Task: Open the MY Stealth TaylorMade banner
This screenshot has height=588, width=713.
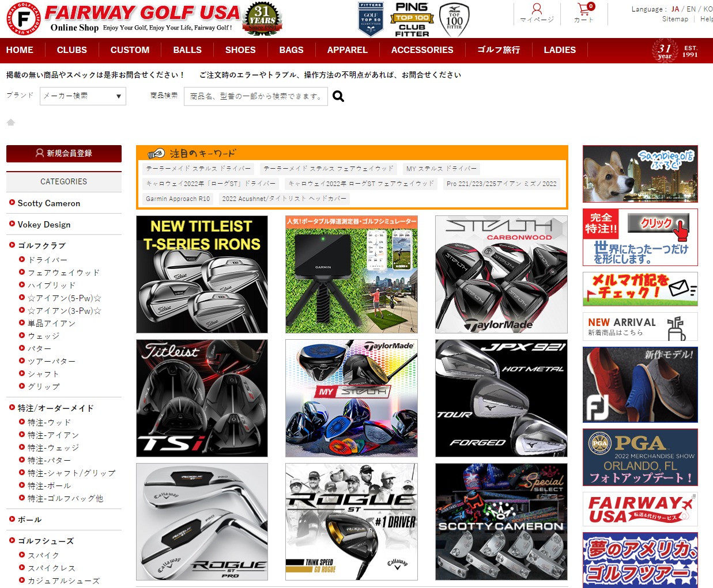Action: coord(352,398)
